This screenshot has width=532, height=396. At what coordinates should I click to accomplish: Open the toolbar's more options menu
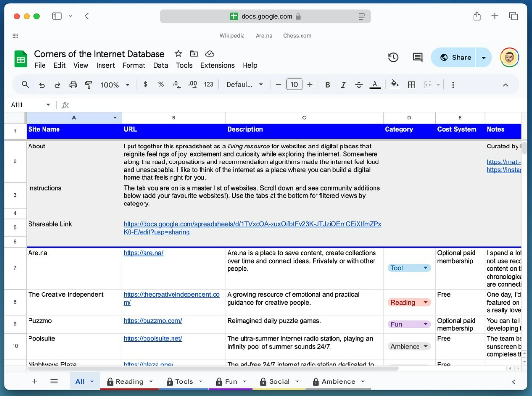click(453, 85)
